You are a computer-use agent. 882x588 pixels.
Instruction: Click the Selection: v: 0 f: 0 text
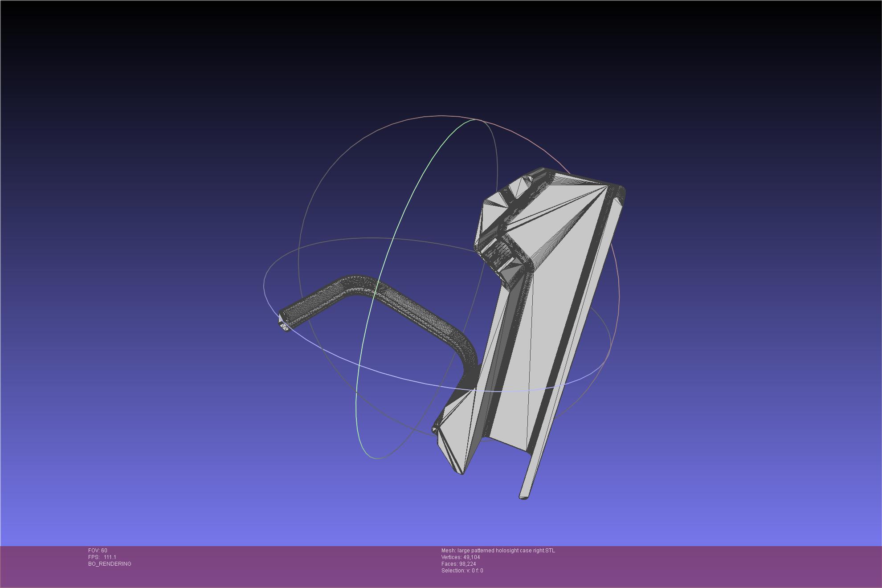462,571
